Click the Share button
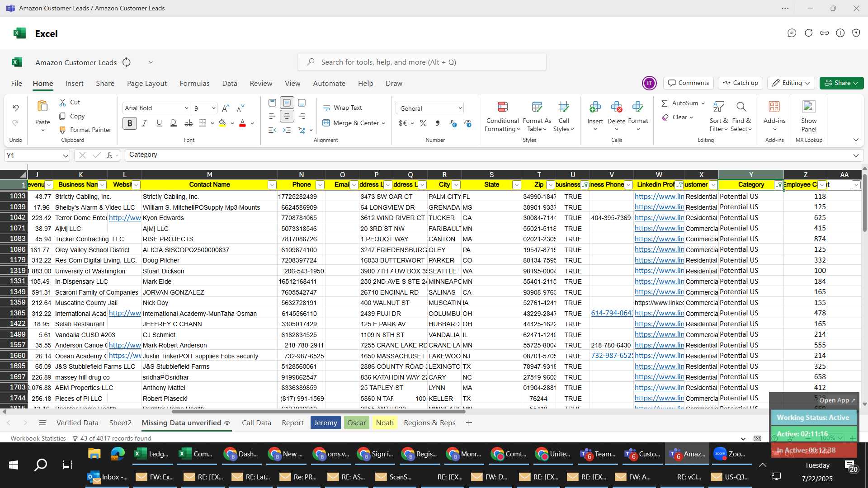 coord(842,83)
